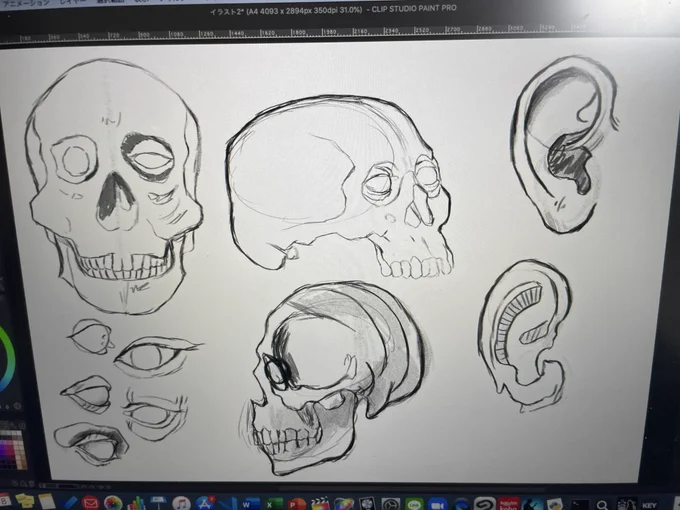
Task: Open the App Store in the dock
Action: click(x=205, y=504)
